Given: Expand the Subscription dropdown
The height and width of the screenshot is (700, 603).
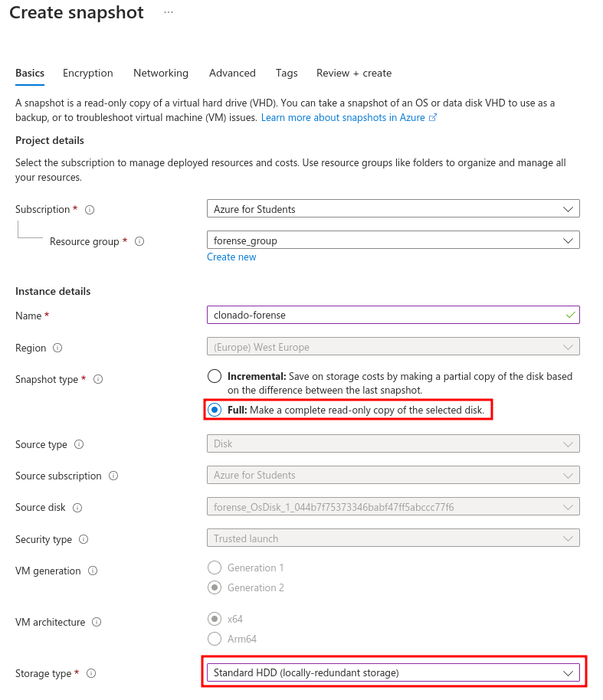Looking at the screenshot, I should (393, 208).
